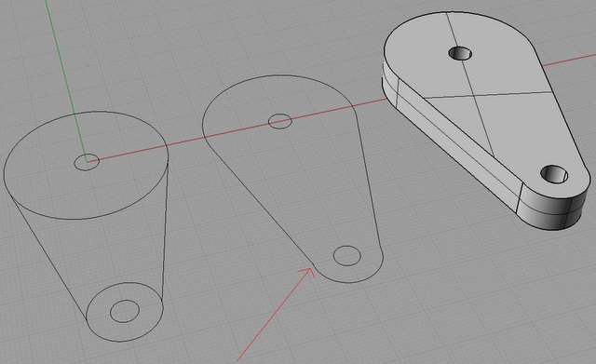Pick the upper small circle inside the middle outline
Viewport: 596px width, 364px height.
coord(280,121)
